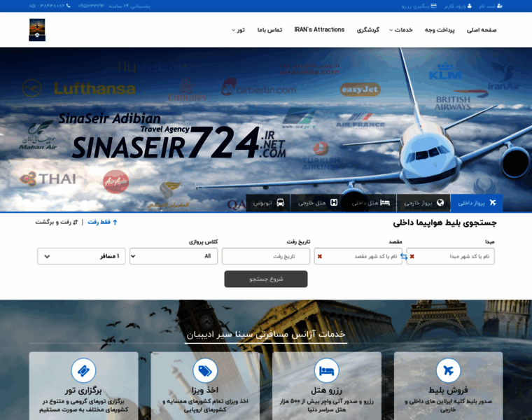The image size is (532, 420).
Task: Click the registration (ثبت نام) user-plus icon
Action: point(499,6)
